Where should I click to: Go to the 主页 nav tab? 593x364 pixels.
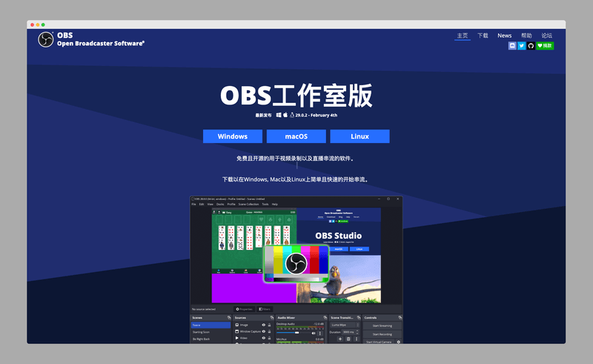pyautogui.click(x=462, y=36)
